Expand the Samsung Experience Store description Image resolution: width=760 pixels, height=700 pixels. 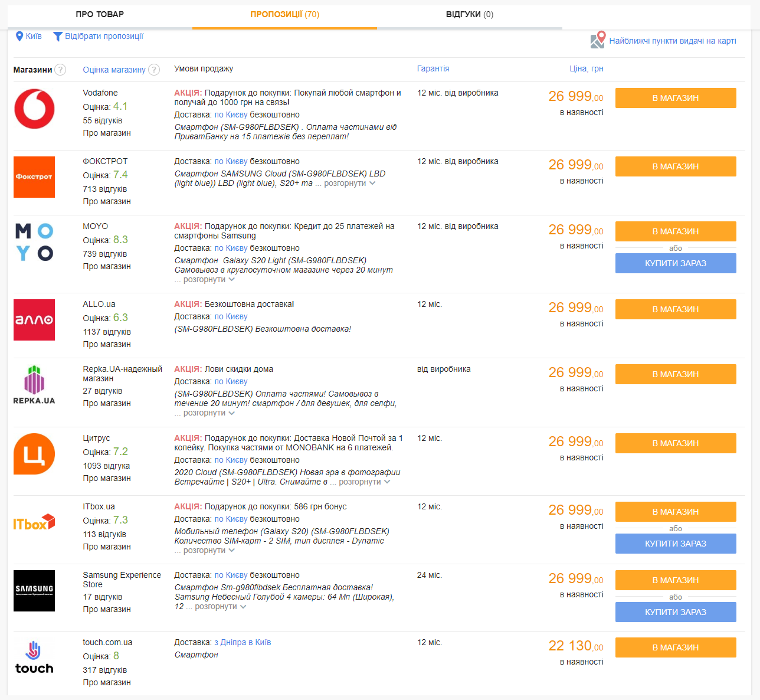[220, 607]
